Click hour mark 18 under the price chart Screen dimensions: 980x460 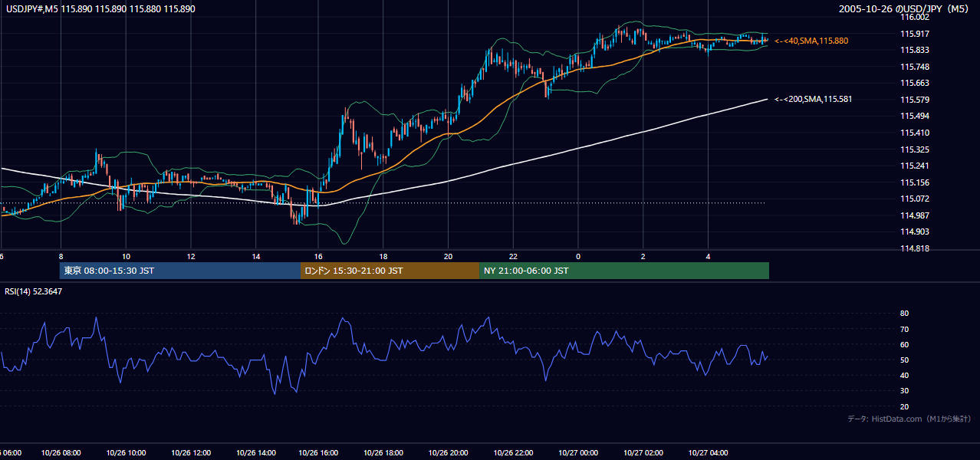point(383,257)
